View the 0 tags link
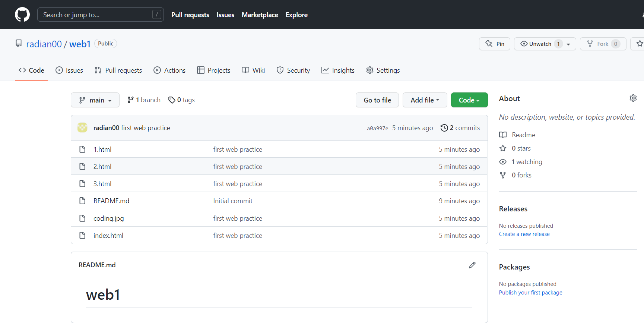This screenshot has width=644, height=334. point(181,100)
